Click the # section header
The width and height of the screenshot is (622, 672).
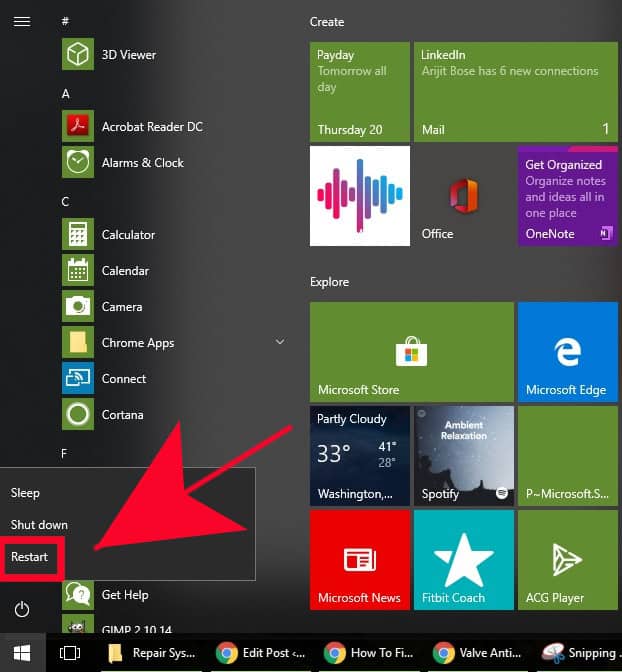[x=65, y=21]
